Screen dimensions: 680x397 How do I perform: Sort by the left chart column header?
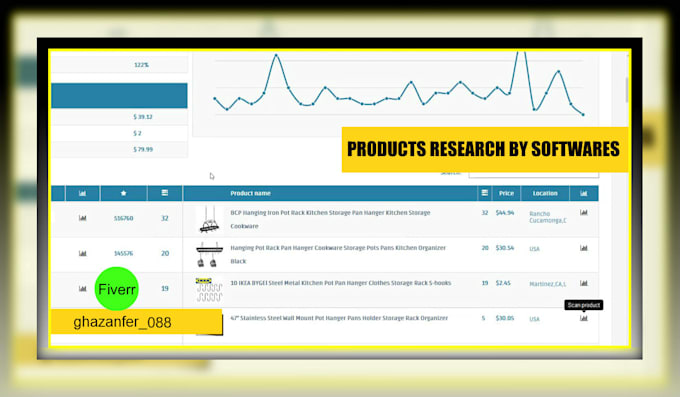82,193
